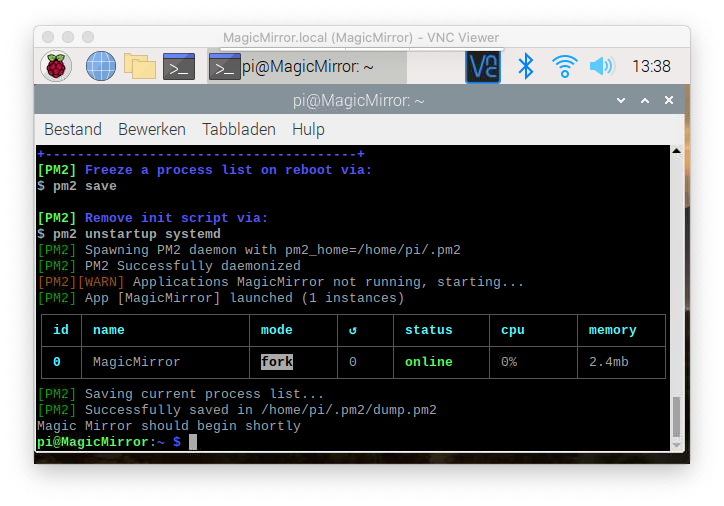Click the '/home/pi/.pm2/dump.pm2' path text

click(x=349, y=410)
